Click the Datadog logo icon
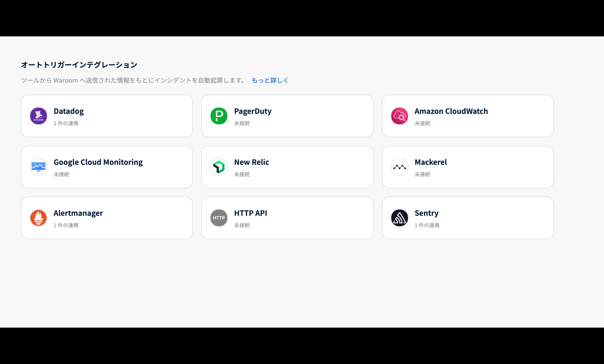Viewport: 604px width, 364px height. (x=39, y=116)
